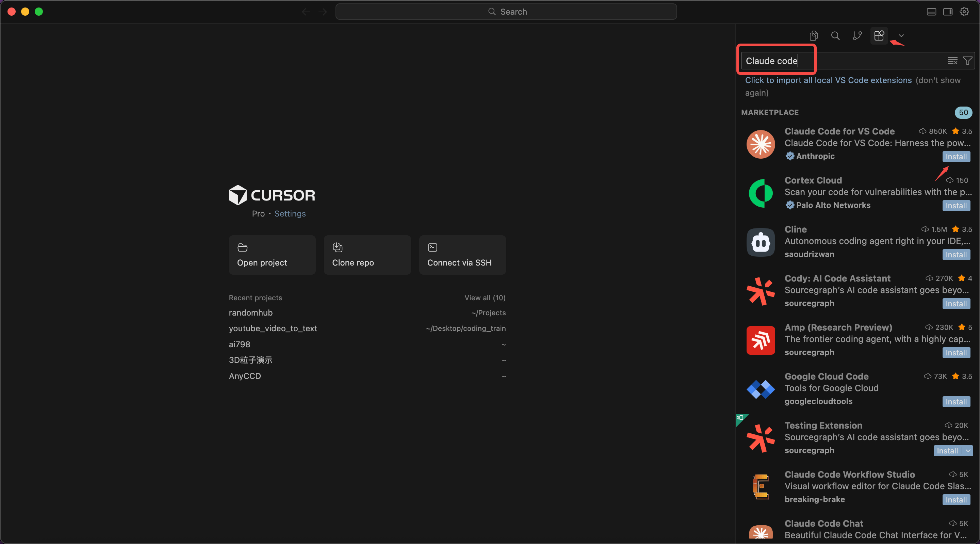Screen dimensions: 980x544
Task: Select the Claude Code Chat title
Action: pos(823,524)
